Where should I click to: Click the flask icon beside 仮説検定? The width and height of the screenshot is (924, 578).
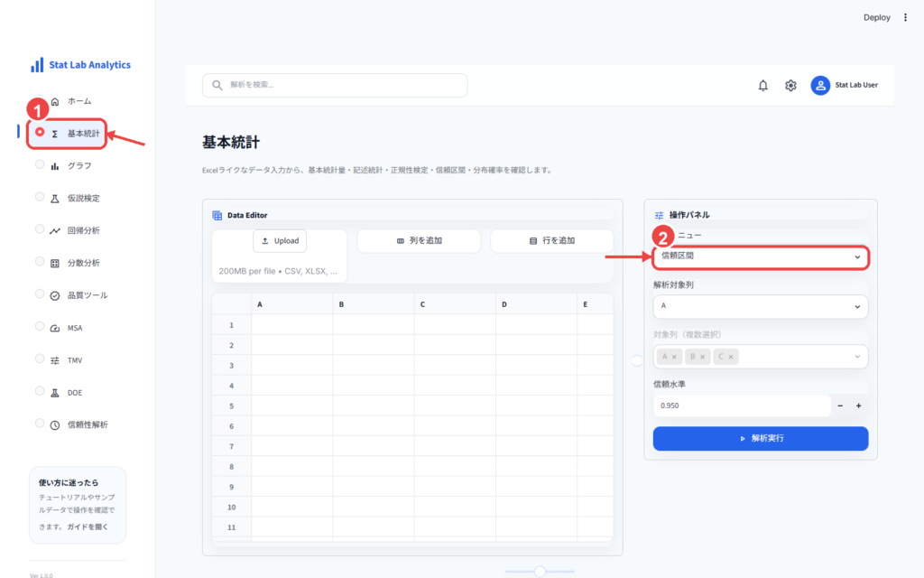(55, 199)
